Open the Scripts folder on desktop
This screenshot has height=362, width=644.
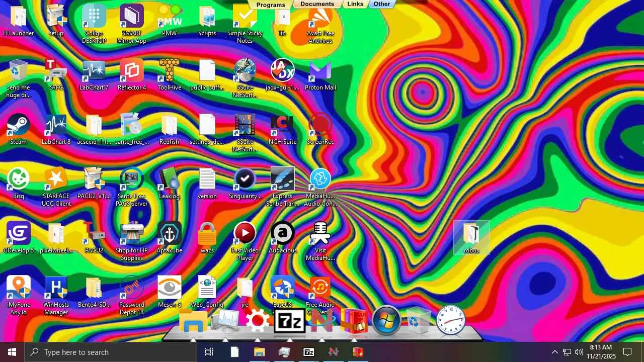(207, 21)
